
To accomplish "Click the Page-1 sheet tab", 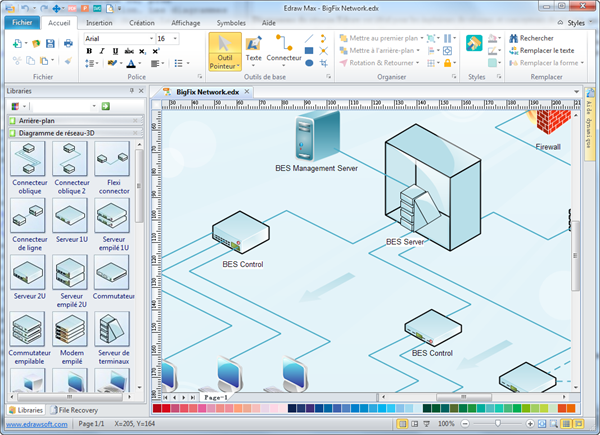I will click(216, 398).
